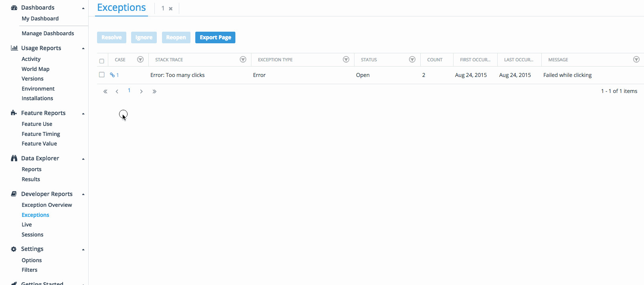Open the Environment report
Screen dimensions: 644x285
(38, 89)
